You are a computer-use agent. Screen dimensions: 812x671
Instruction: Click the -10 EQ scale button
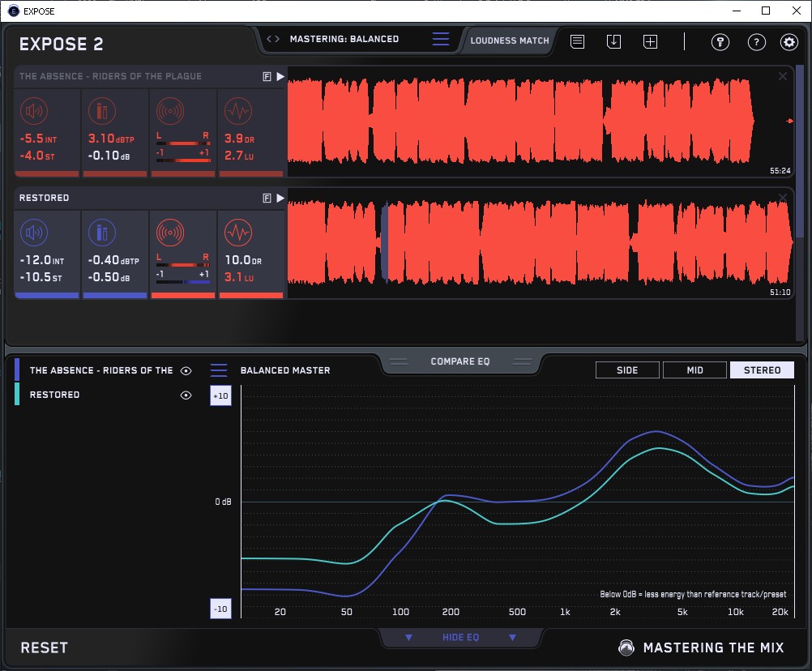[x=220, y=609]
